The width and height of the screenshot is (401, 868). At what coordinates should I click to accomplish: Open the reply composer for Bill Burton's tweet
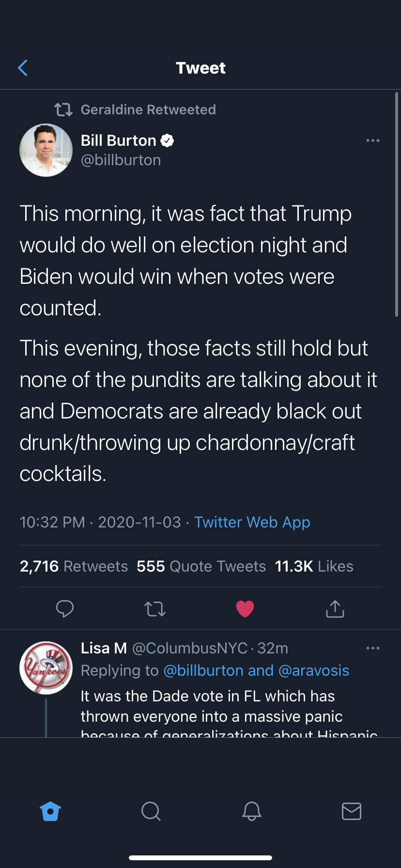(x=65, y=609)
